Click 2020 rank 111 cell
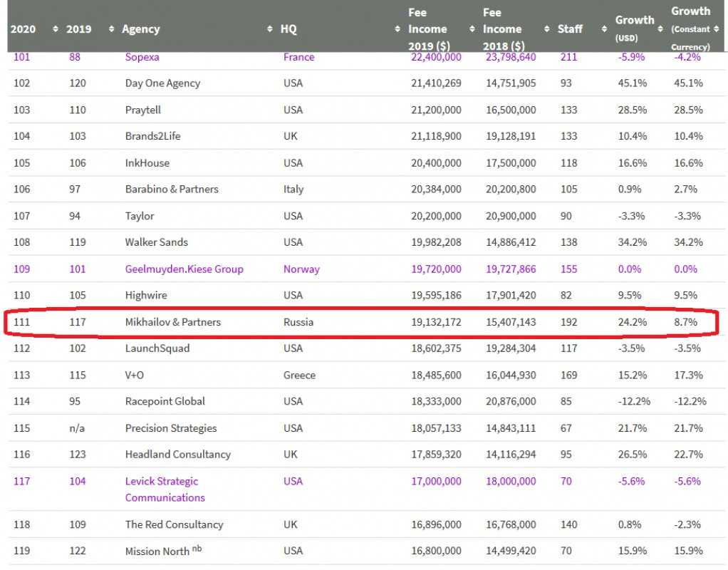The height and width of the screenshot is (570, 728). tap(22, 322)
